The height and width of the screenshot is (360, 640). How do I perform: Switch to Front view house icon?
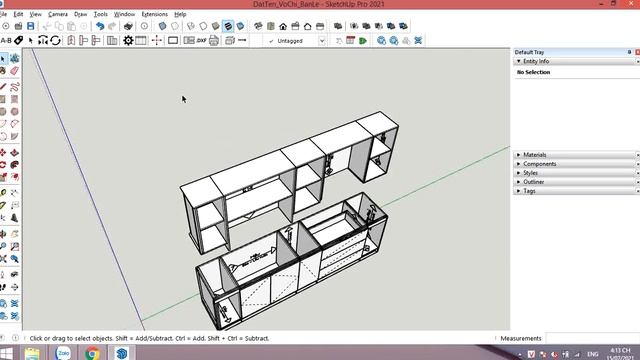(283, 26)
